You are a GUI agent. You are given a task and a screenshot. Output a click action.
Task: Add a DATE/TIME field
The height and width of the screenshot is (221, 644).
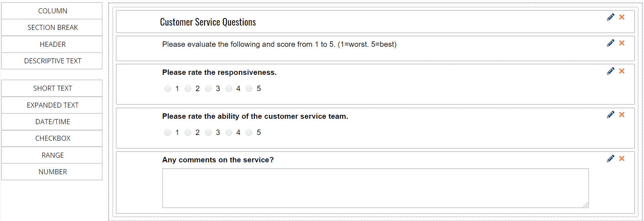(52, 122)
